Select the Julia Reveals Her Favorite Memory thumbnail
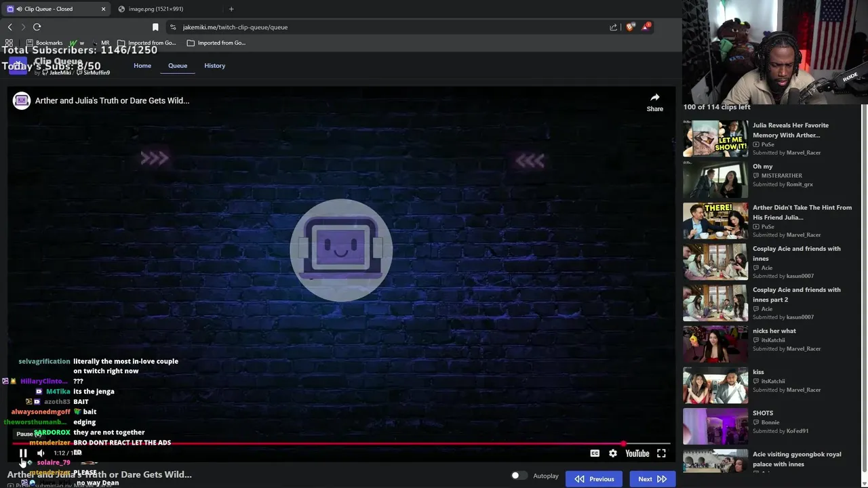This screenshot has width=868, height=488. tap(715, 138)
